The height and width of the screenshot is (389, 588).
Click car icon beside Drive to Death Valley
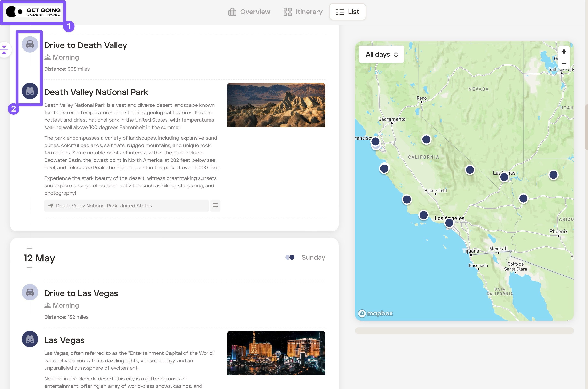(x=30, y=44)
